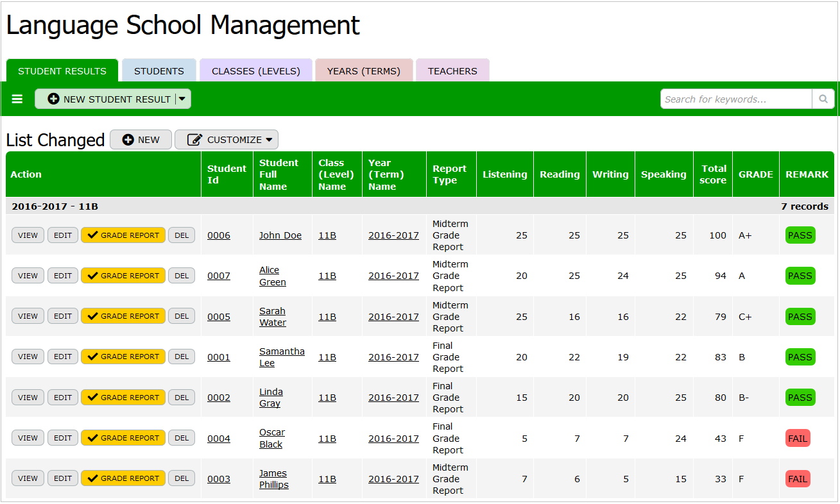The image size is (840, 504).
Task: Click New Student Result button
Action: [x=109, y=99]
